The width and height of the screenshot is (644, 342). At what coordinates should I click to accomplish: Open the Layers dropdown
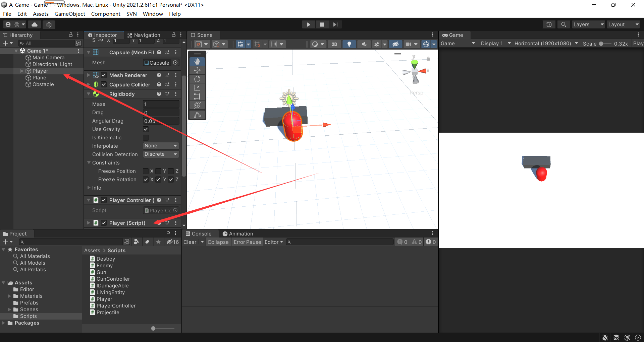tap(588, 24)
